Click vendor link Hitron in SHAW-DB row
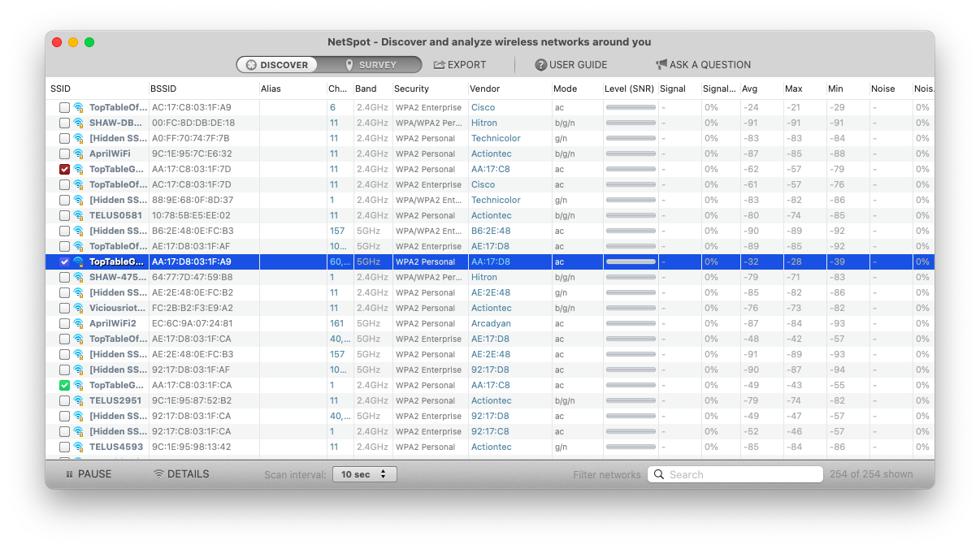The height and width of the screenshot is (549, 980). pos(484,123)
